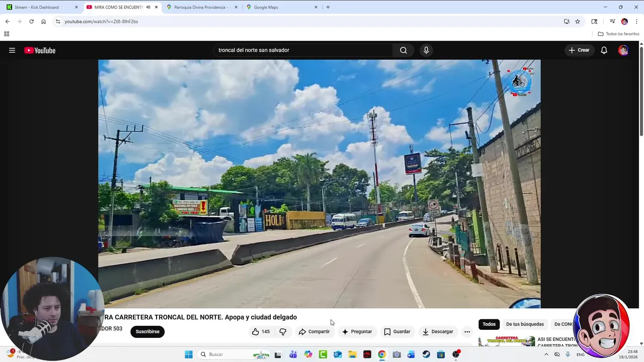
Task: View site information icon in address bar
Action: (x=58, y=22)
